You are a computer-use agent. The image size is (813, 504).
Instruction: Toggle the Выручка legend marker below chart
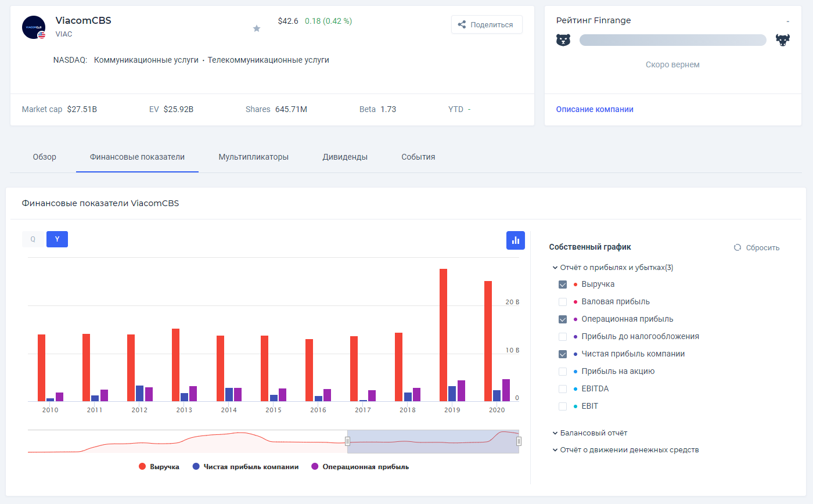coord(142,467)
